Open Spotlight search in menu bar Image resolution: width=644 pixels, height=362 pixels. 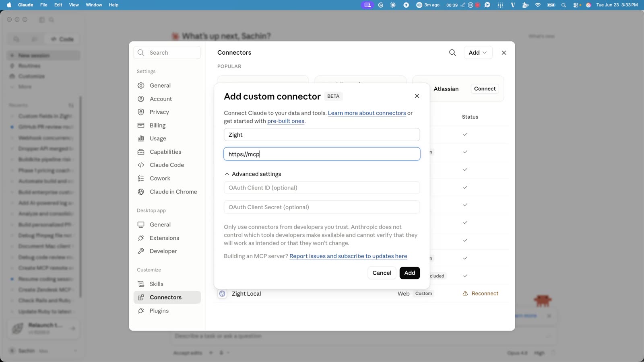click(x=563, y=5)
